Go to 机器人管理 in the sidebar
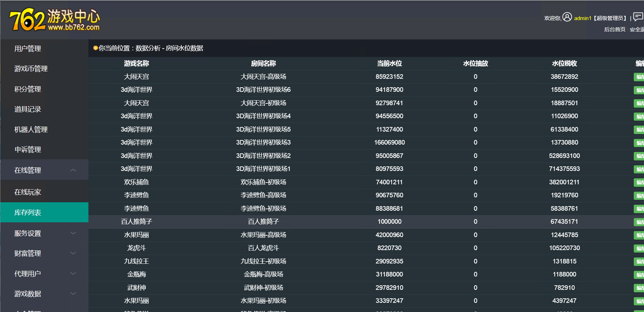 pyautogui.click(x=31, y=130)
